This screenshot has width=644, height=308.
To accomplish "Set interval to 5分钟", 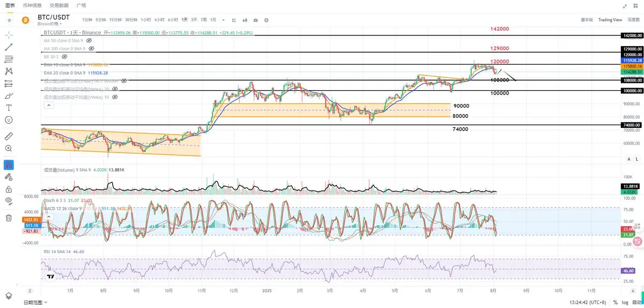I will (100, 20).
